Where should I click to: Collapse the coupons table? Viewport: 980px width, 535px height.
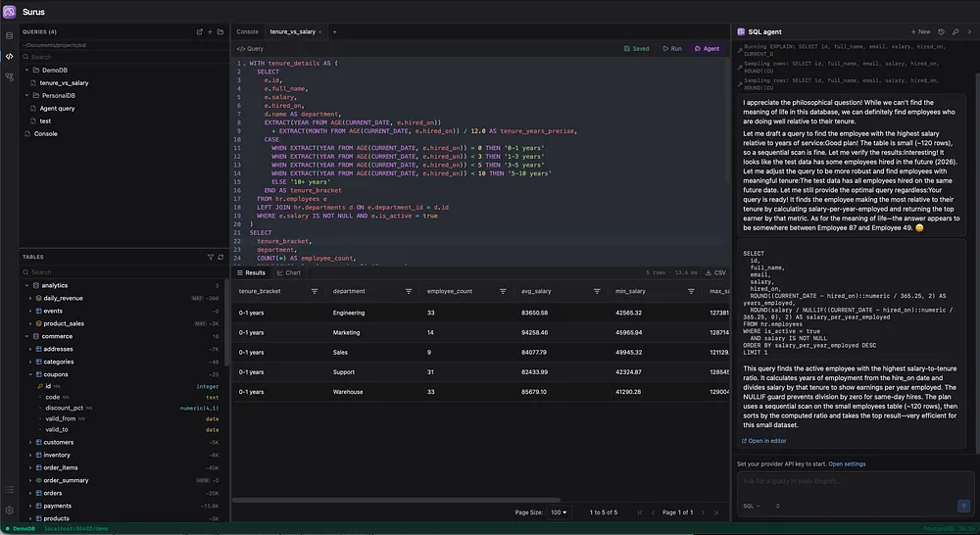(30, 374)
